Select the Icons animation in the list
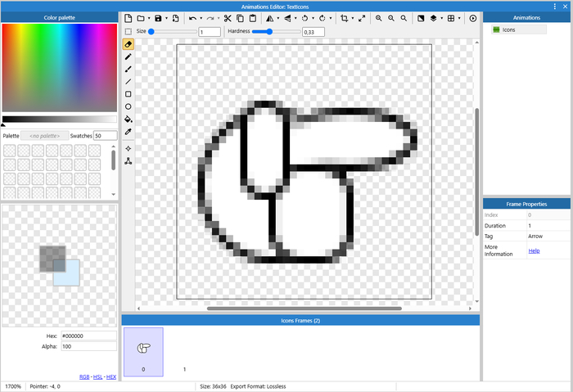Viewport: 573px width, 392px height. click(508, 29)
